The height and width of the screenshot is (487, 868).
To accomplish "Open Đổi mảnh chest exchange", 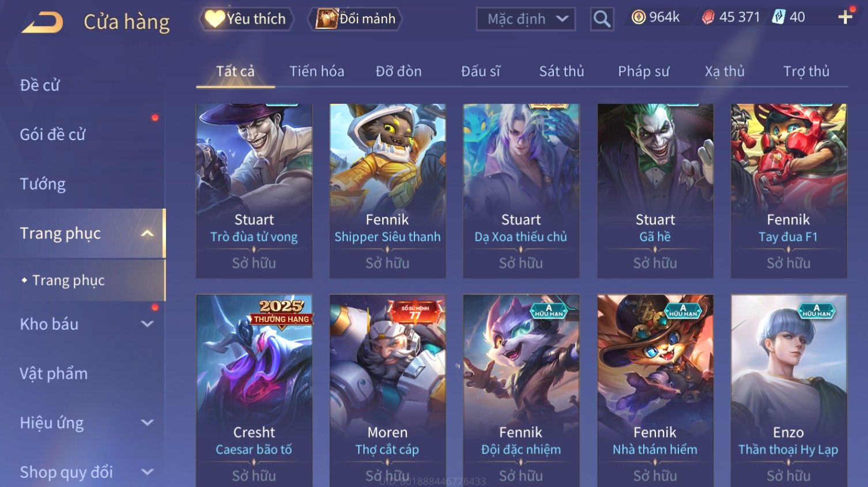I will 355,19.
